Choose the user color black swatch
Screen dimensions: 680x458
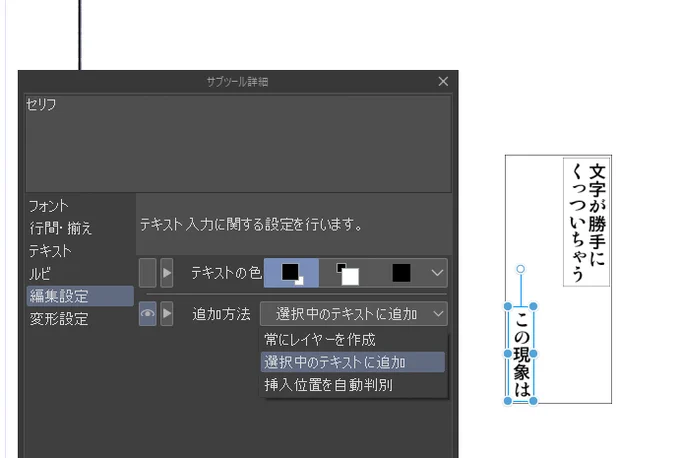pyautogui.click(x=401, y=273)
